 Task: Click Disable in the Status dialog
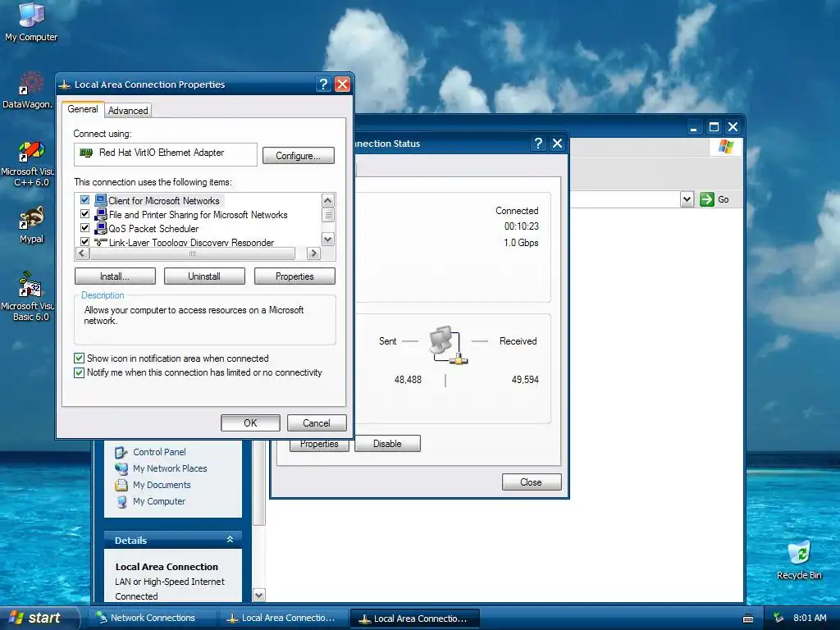(387, 444)
